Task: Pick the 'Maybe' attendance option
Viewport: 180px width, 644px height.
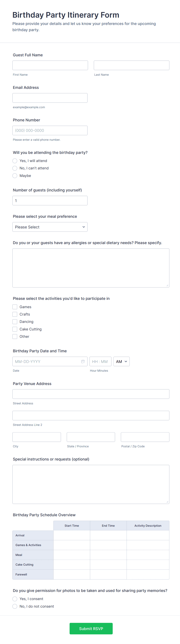Action: [15, 176]
